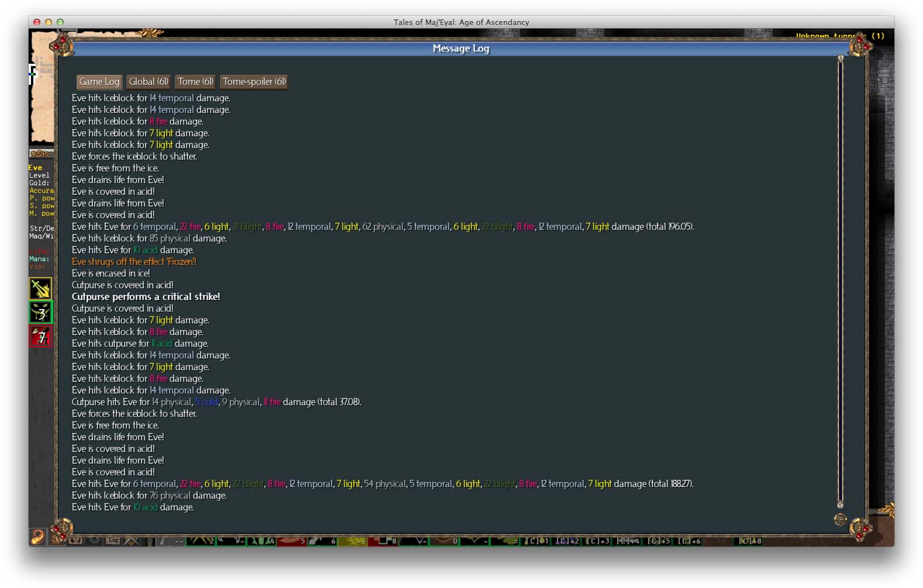
Task: Select hotbar slot labeled [C]+1
Action: pyautogui.click(x=536, y=541)
